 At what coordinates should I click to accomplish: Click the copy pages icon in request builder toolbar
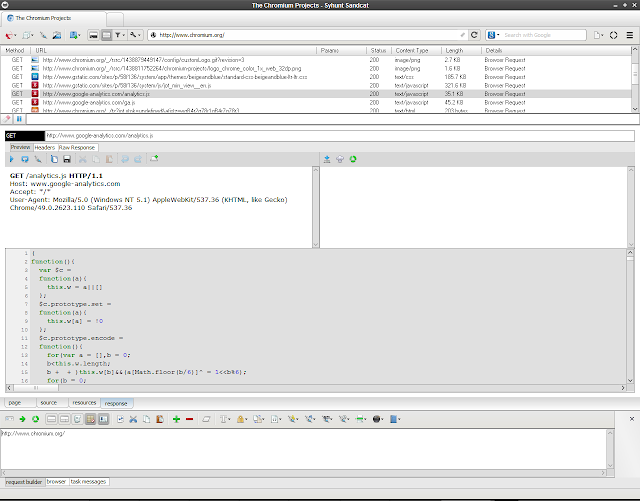point(147,419)
